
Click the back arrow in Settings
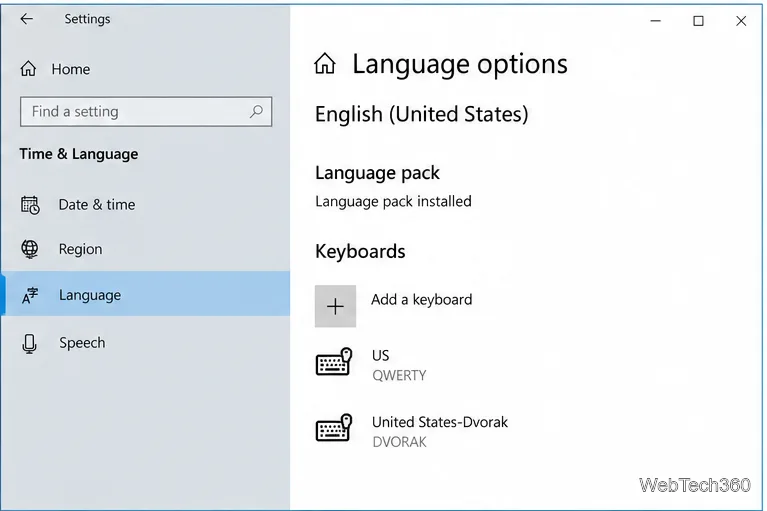point(26,19)
